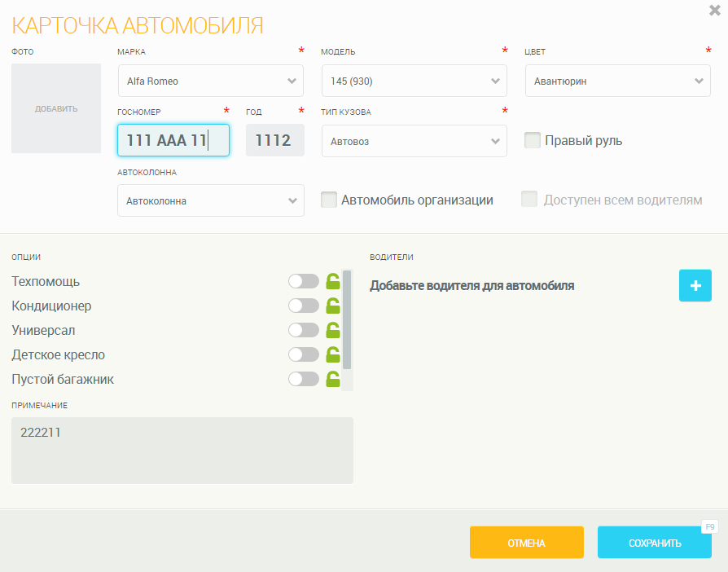Click the lock icon next to Кондиционер
Image resolution: width=728 pixels, height=572 pixels.
(332, 306)
